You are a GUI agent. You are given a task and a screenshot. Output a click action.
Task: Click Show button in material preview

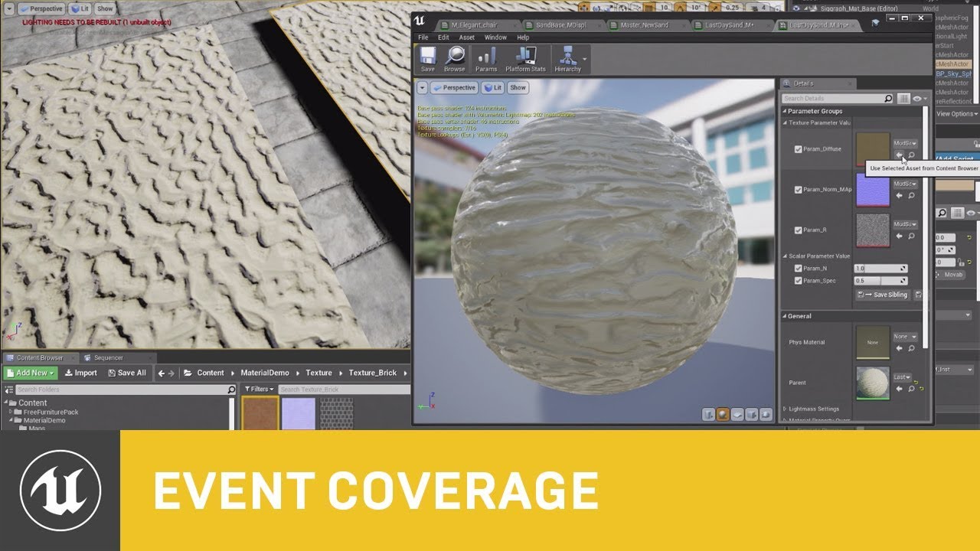point(518,88)
